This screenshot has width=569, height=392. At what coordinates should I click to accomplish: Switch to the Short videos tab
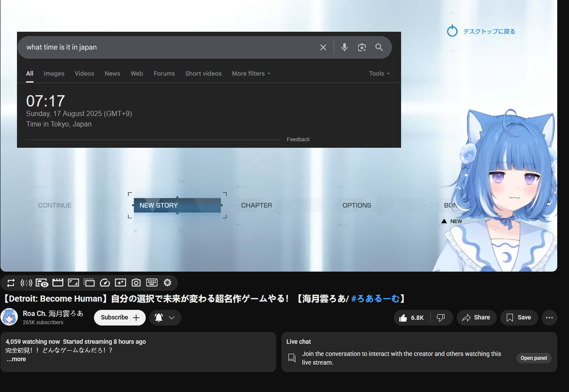(203, 73)
